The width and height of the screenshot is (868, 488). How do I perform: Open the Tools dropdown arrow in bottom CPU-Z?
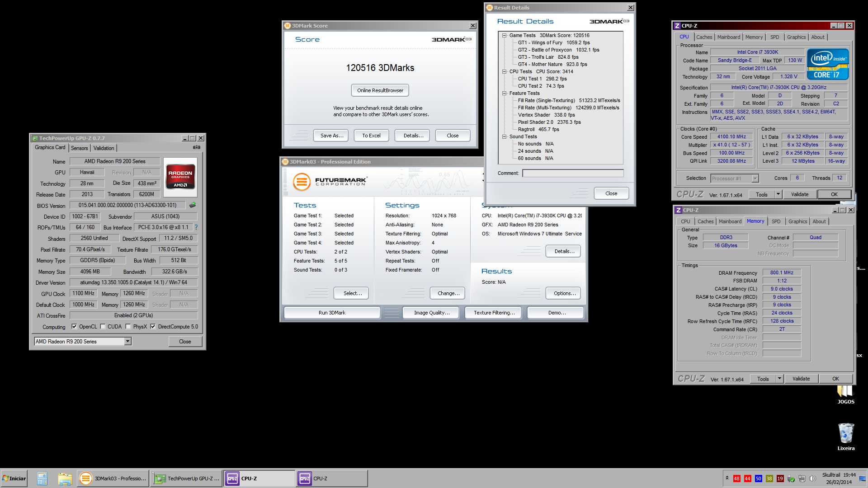tap(779, 379)
